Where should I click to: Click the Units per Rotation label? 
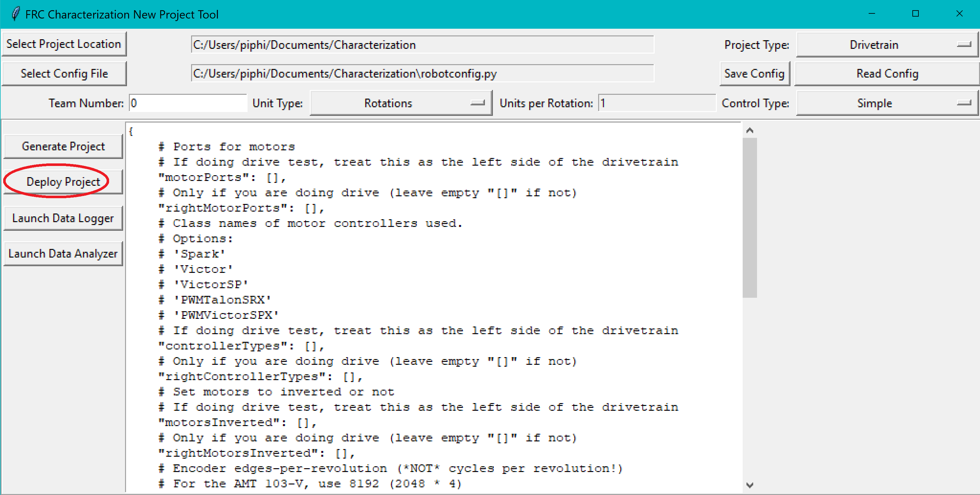[x=546, y=103]
